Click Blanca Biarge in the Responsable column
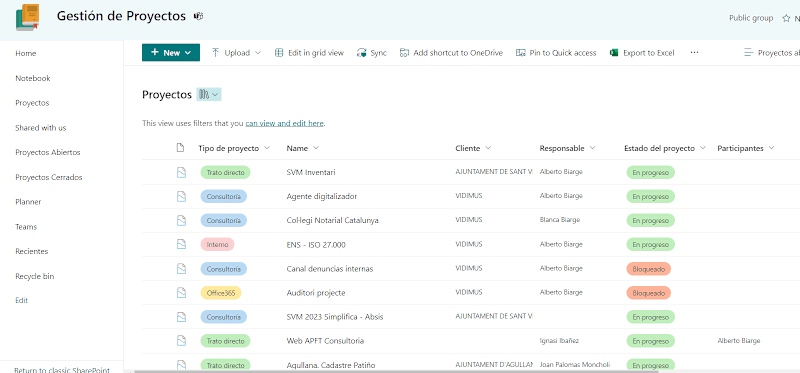Screen dimensions: 800x373 560,220
